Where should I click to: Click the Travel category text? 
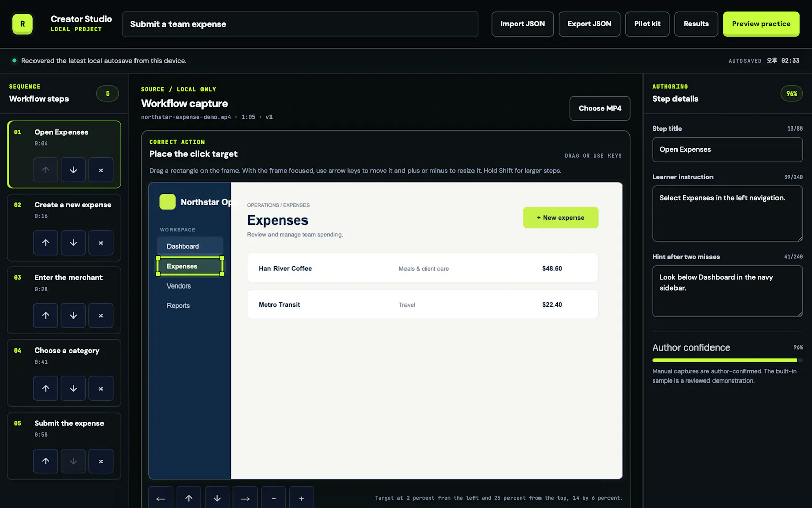(x=407, y=305)
